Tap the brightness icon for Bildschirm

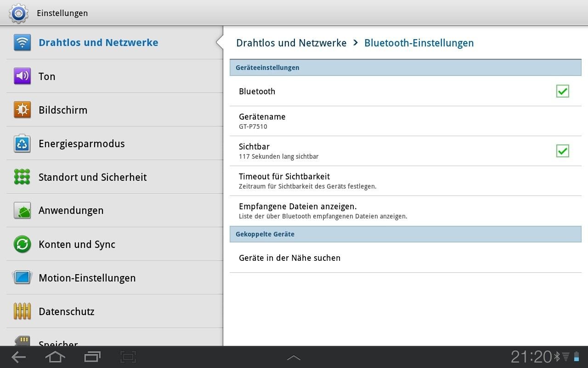click(22, 110)
